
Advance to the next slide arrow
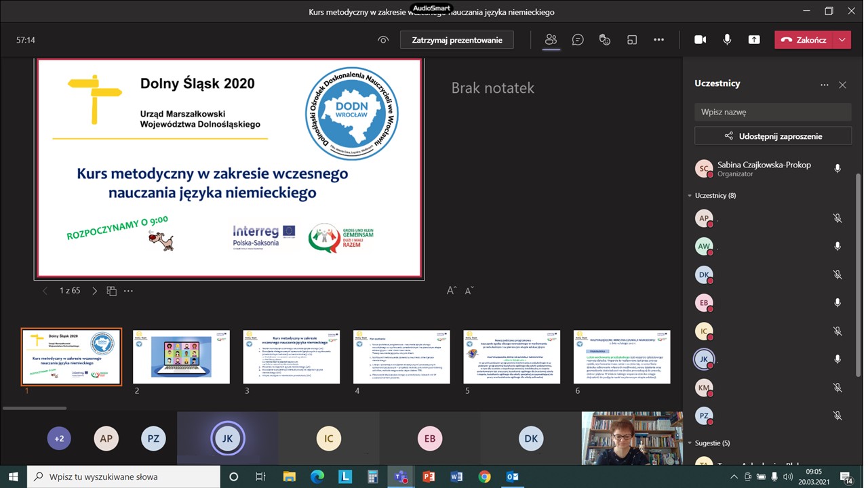94,291
